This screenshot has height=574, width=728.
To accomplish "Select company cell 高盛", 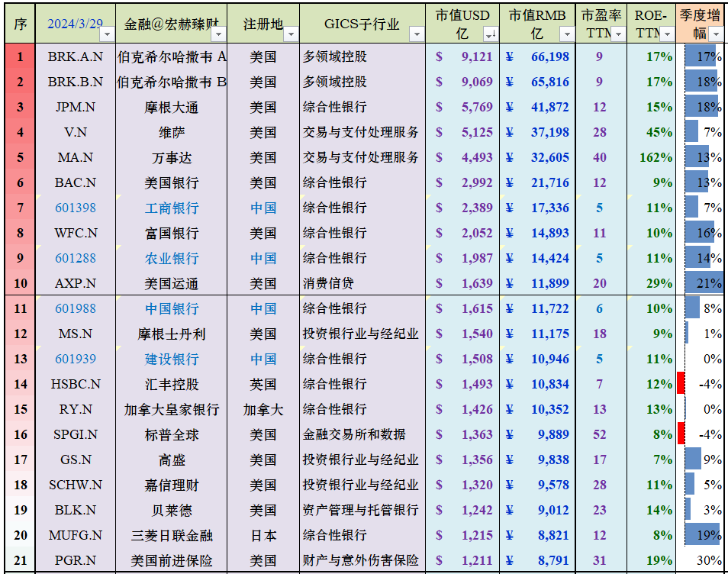I will click(172, 460).
